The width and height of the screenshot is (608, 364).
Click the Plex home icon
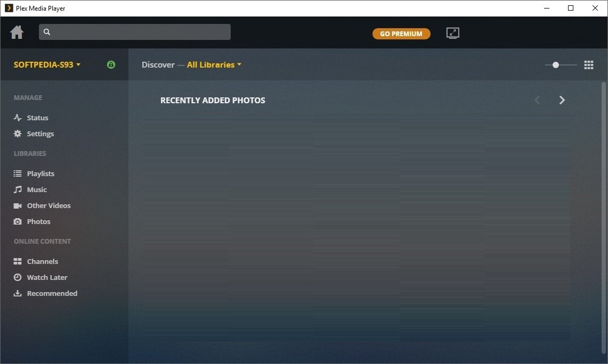pyautogui.click(x=17, y=32)
